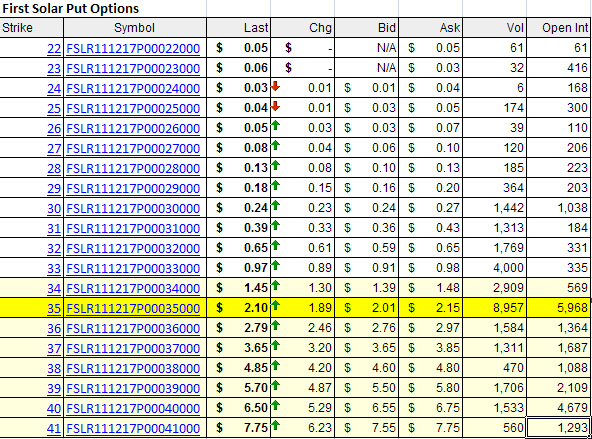Screen dimensions: 592x439
Task: Select N/A bid cell in strike 22 row
Action: coord(367,48)
